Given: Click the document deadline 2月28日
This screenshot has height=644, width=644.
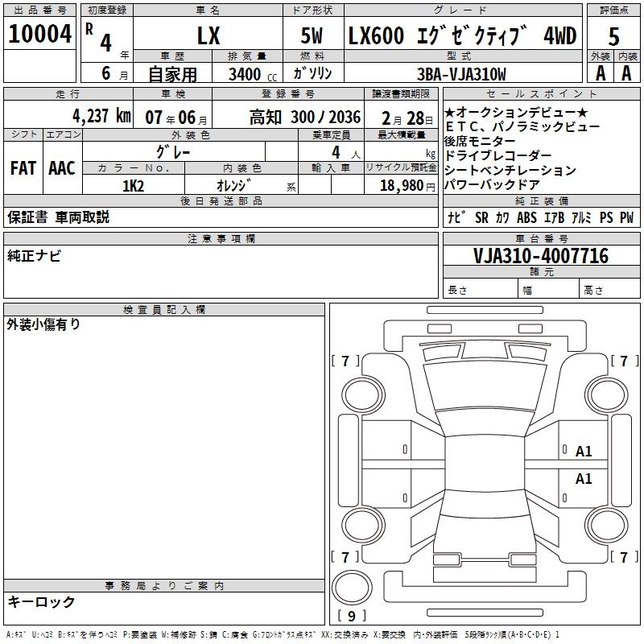Looking at the screenshot, I should [407, 118].
